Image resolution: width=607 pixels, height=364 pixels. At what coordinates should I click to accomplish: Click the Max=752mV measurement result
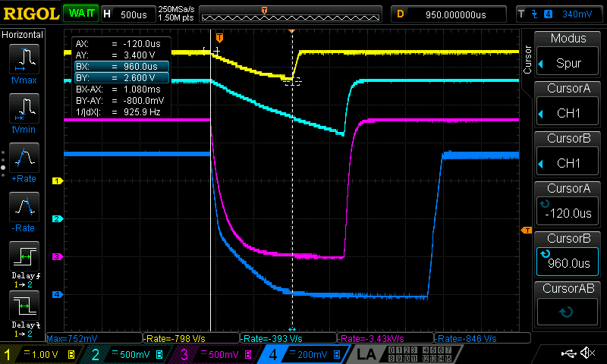coord(94,338)
